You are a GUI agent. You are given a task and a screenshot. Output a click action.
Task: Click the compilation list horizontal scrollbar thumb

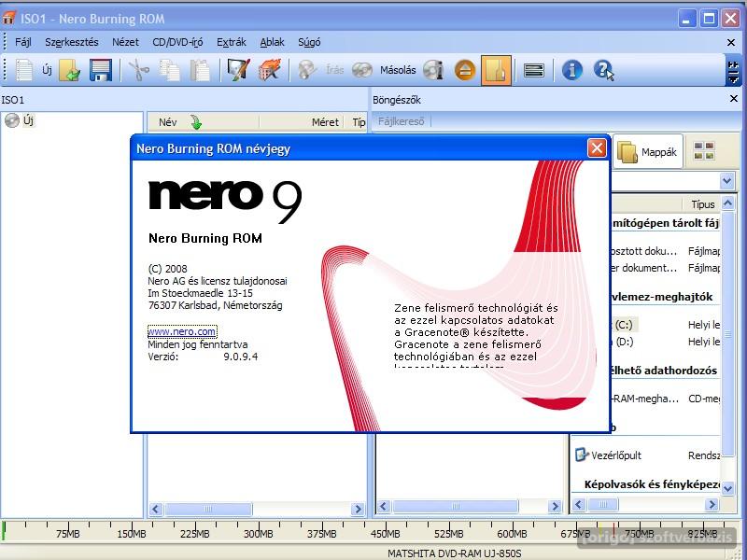208,509
